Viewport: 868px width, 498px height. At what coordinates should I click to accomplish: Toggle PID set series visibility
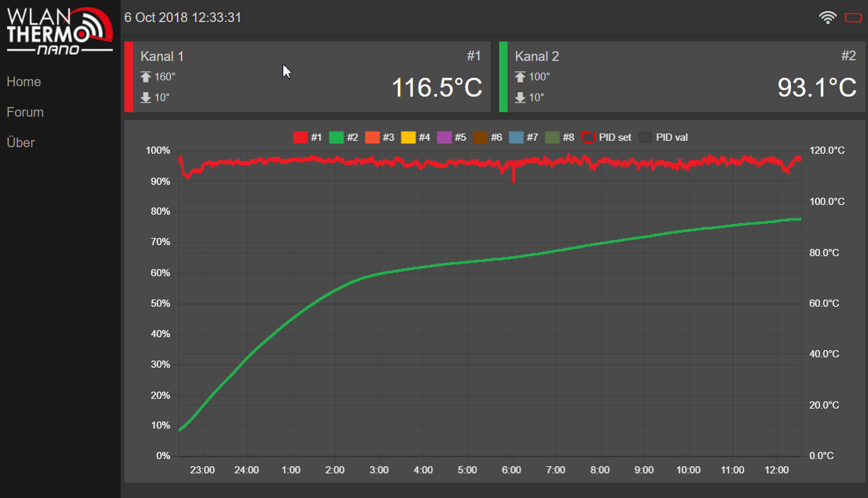tap(605, 137)
